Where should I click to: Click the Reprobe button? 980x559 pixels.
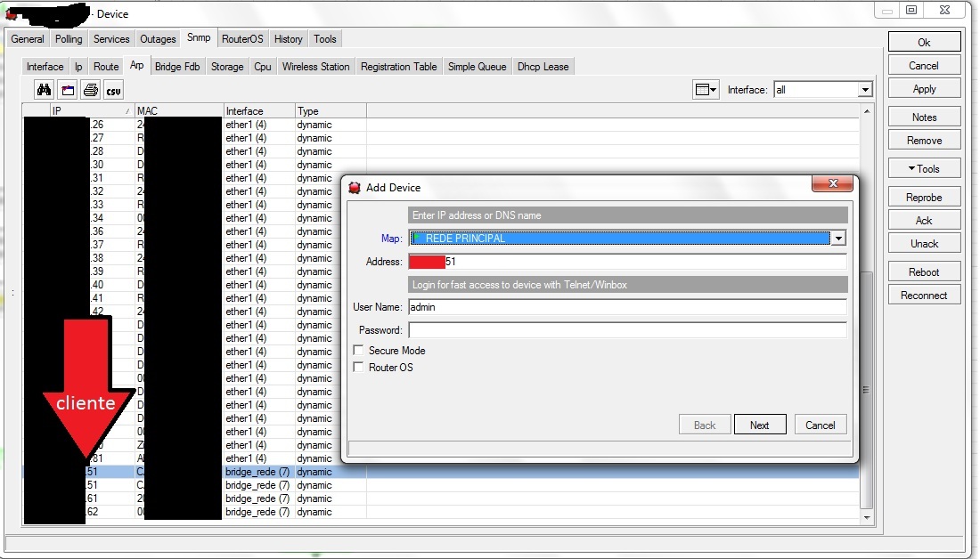[924, 197]
